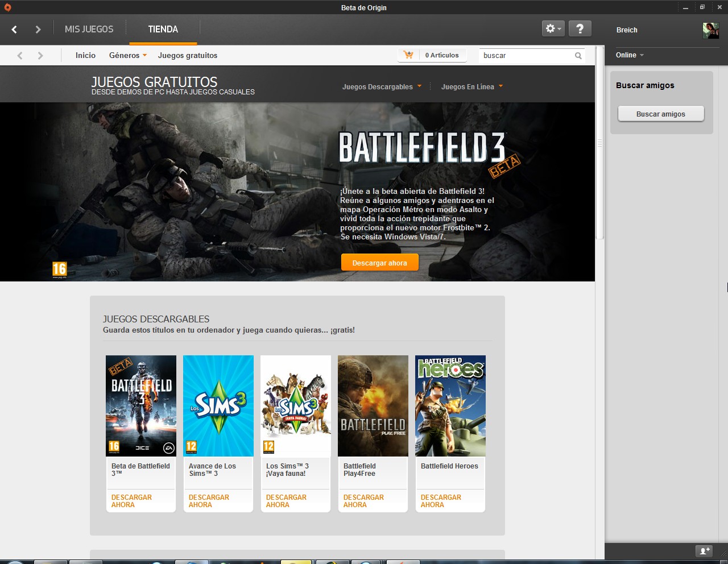Click the Origin logo icon in title bar
728x564 pixels.
tap(7, 7)
